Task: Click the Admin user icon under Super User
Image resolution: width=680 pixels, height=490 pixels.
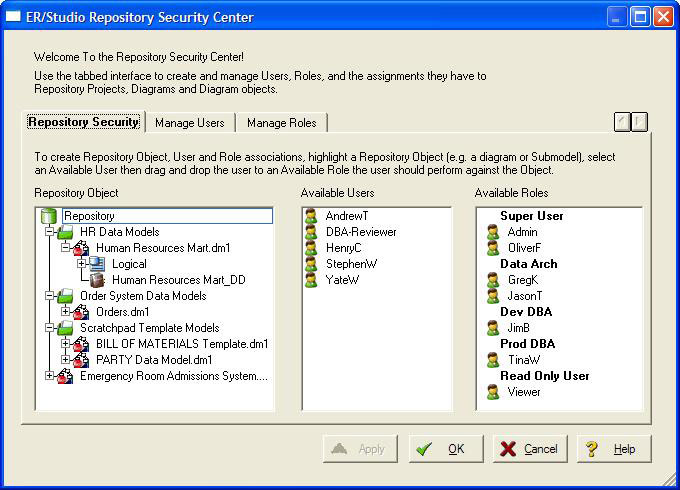Action: (x=493, y=232)
